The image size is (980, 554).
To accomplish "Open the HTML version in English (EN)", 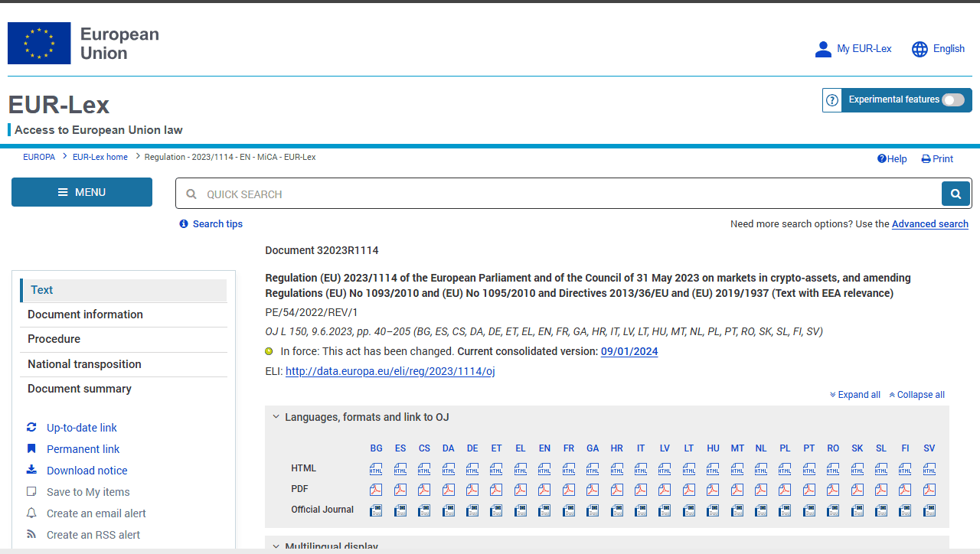I will click(x=544, y=469).
